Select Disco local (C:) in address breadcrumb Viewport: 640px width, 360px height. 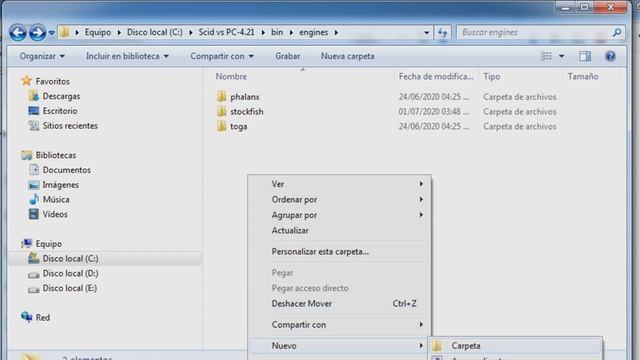tap(155, 32)
